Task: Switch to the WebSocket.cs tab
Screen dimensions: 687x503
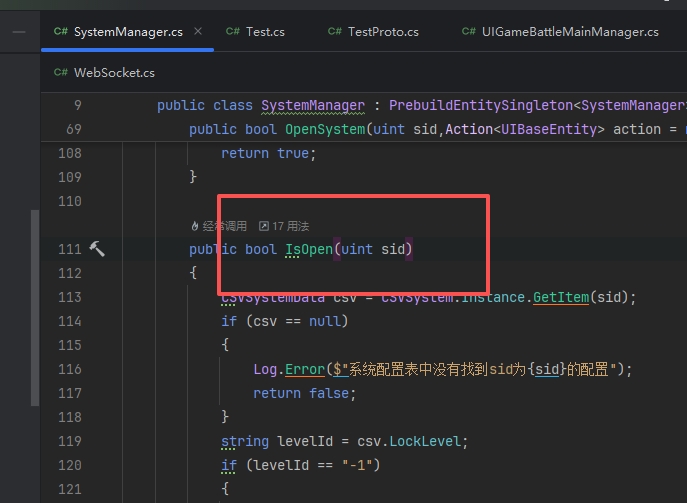Action: pyautogui.click(x=103, y=73)
